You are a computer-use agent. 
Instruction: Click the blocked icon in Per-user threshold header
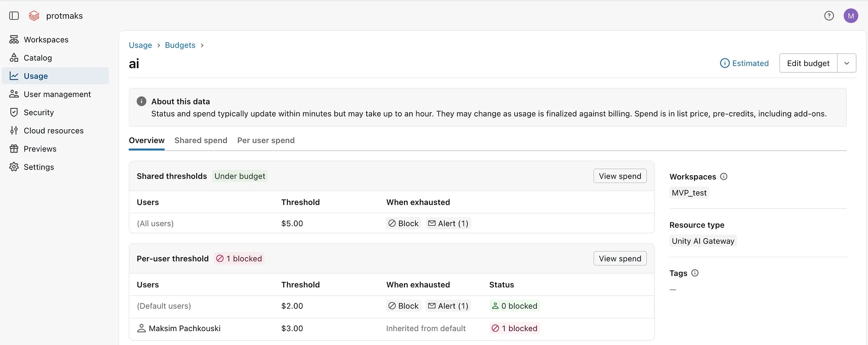coord(220,258)
